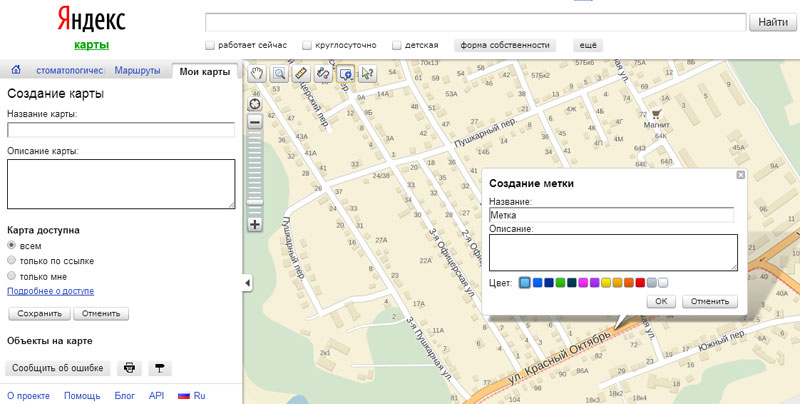Select the hand pan tool
This screenshot has height=404, width=800.
coord(256,73)
